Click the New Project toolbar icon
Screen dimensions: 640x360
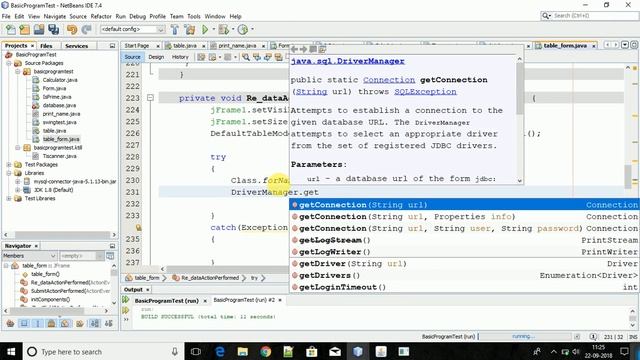(24, 29)
